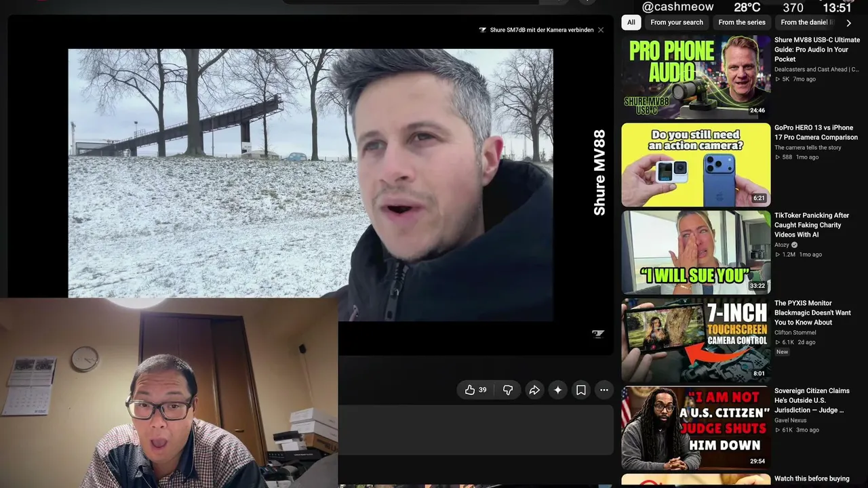Visit the "Atozy" channel name
Image resolution: width=868 pixels, height=488 pixels.
tap(782, 245)
